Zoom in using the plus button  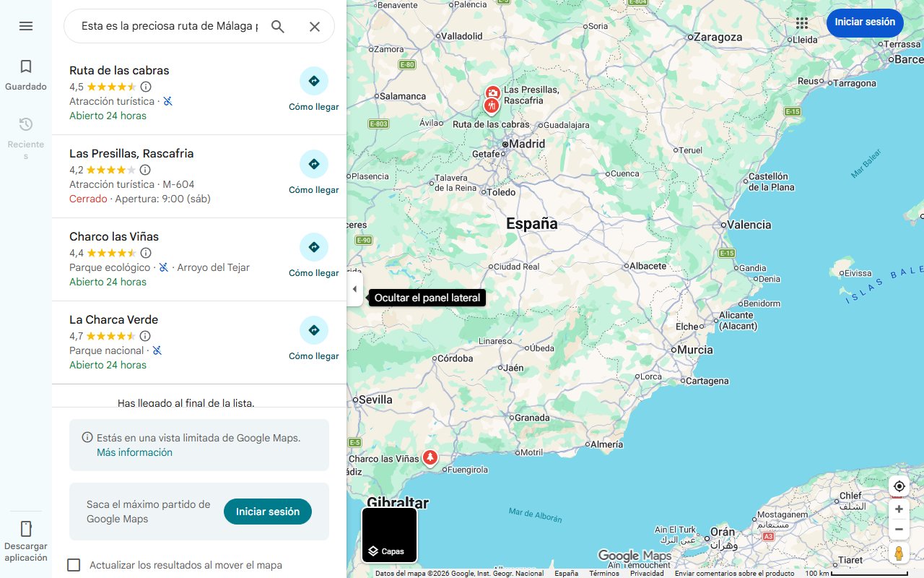(899, 509)
